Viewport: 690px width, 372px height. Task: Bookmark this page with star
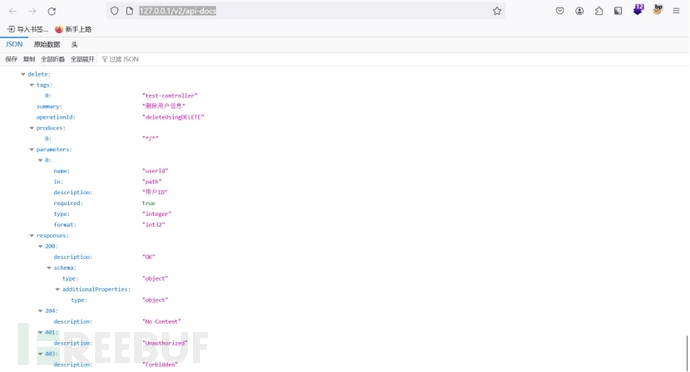pos(497,11)
